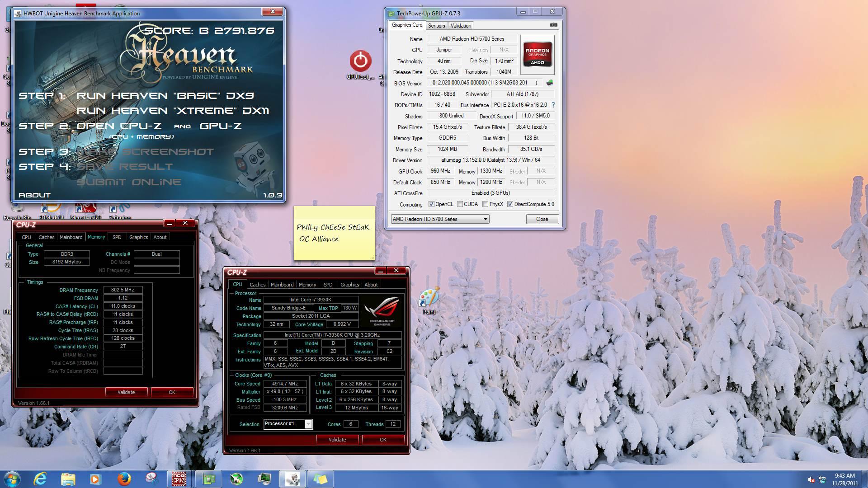This screenshot has height=488, width=868.
Task: Toggle the DirectCompute 5.0 checkbox
Action: (x=510, y=204)
